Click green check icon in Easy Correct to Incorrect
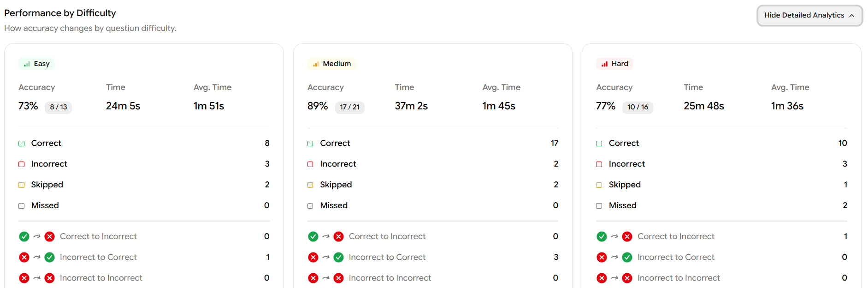 coord(24,237)
